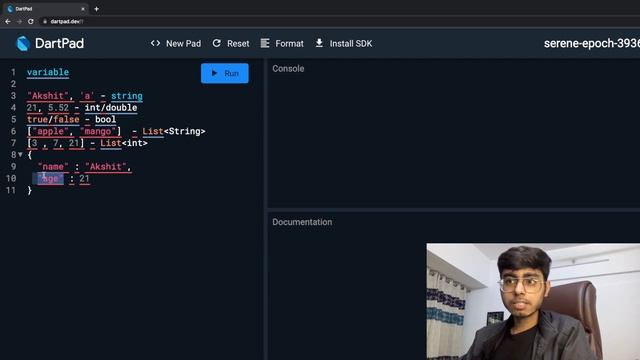Click the value 5.52 on line 4

(58, 108)
